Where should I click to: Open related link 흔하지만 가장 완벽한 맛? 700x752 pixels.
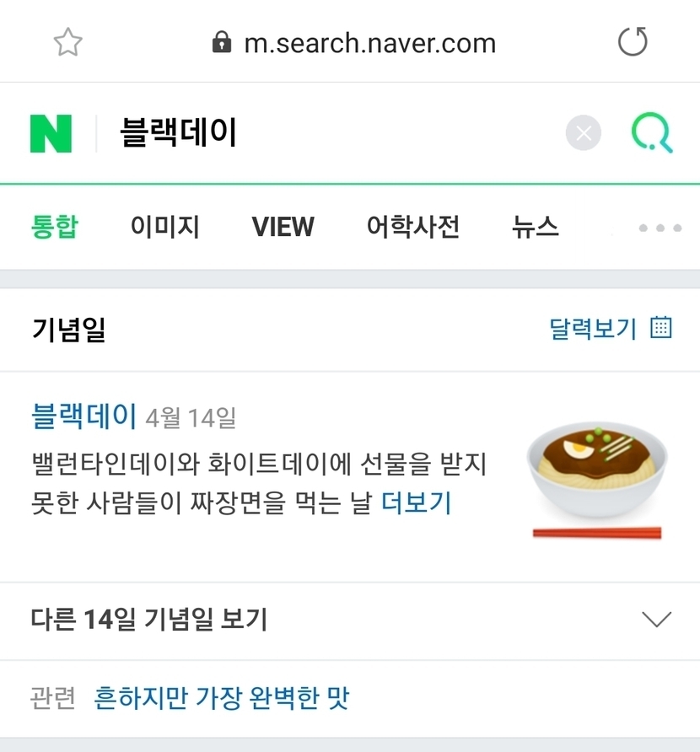pos(222,698)
